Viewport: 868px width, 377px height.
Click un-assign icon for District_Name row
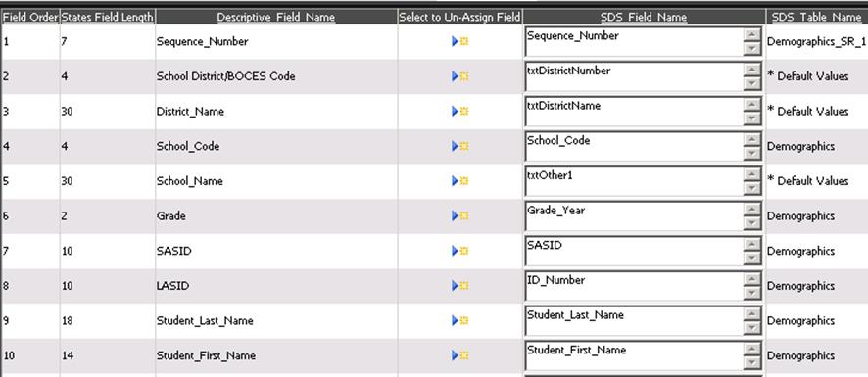pos(460,112)
